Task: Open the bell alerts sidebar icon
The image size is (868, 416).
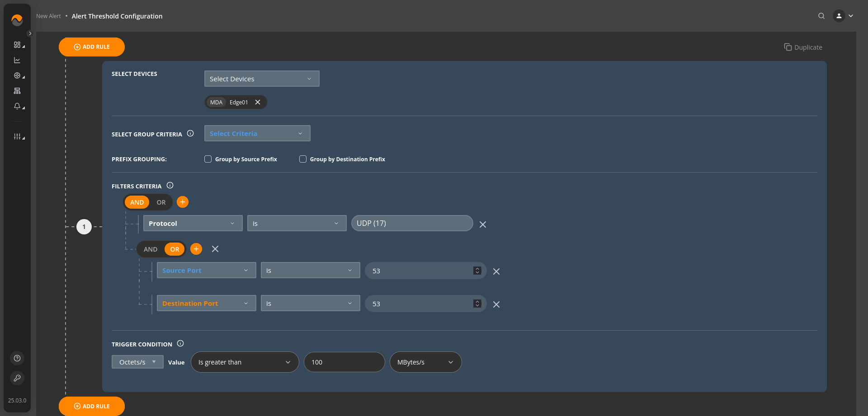Action: click(x=17, y=106)
